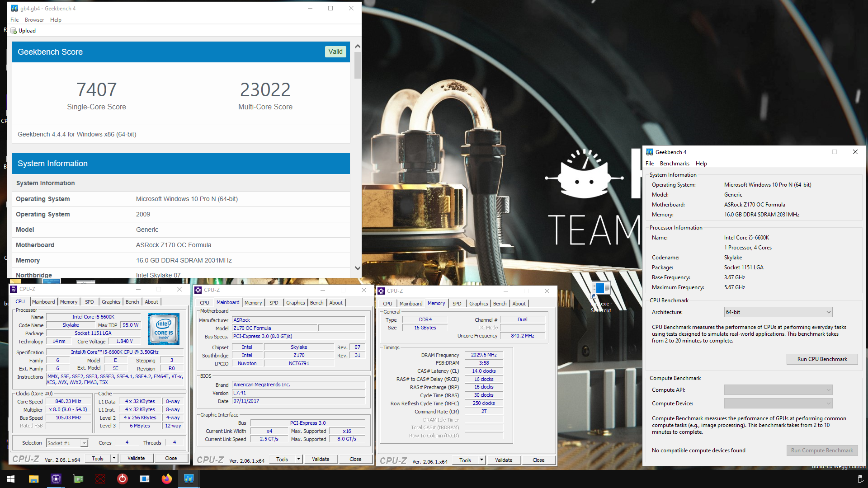Click the BIOS Version field L7.41
The image size is (868, 488).
[298, 393]
